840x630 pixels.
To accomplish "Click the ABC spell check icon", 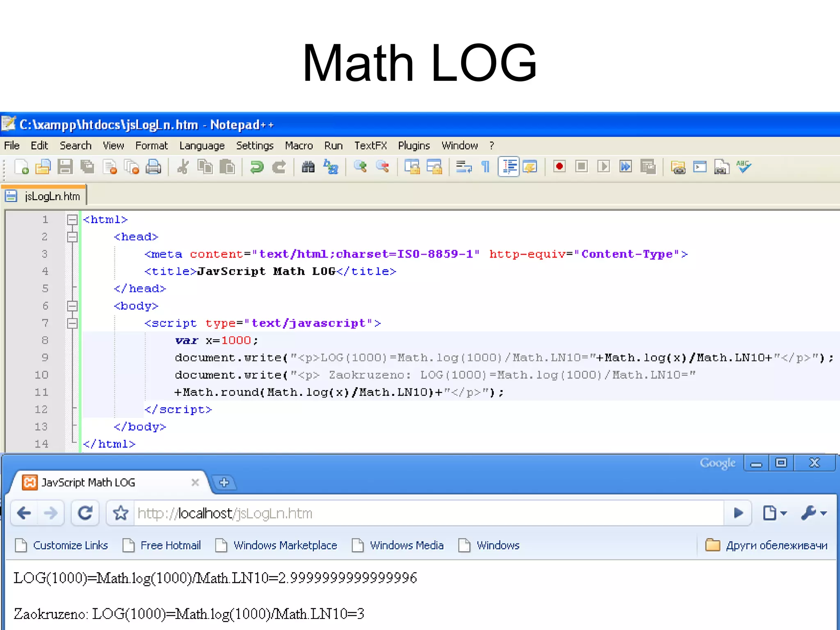I will click(x=744, y=167).
